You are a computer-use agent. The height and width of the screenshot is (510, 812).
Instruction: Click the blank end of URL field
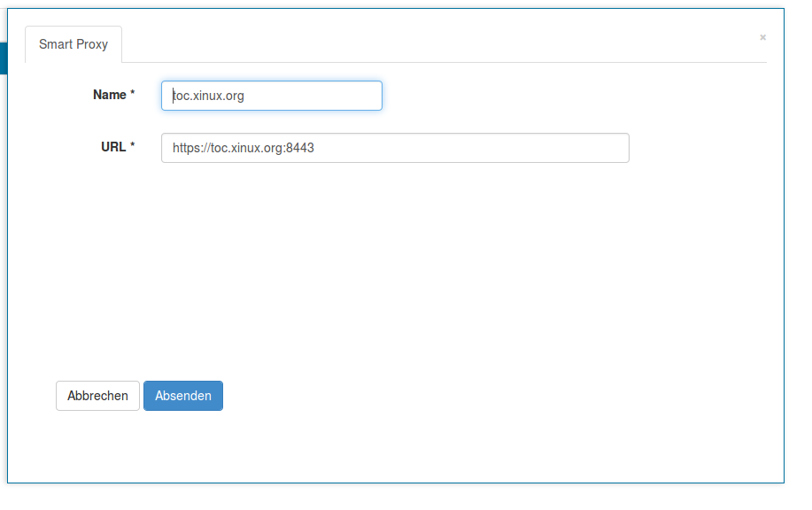click(x=531, y=148)
